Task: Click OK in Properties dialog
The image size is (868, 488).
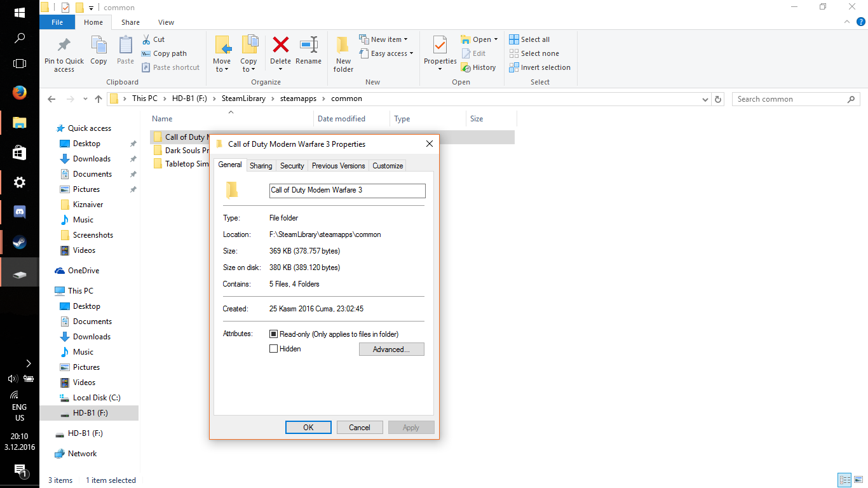Action: (x=308, y=428)
